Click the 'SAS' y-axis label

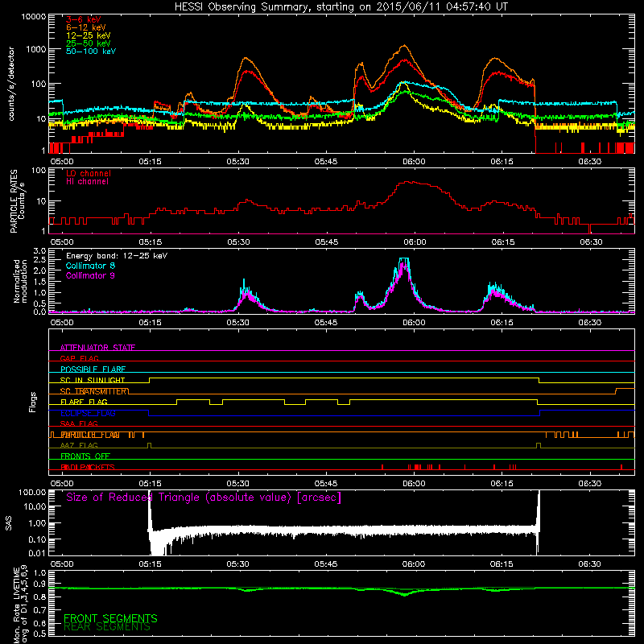pos(9,523)
